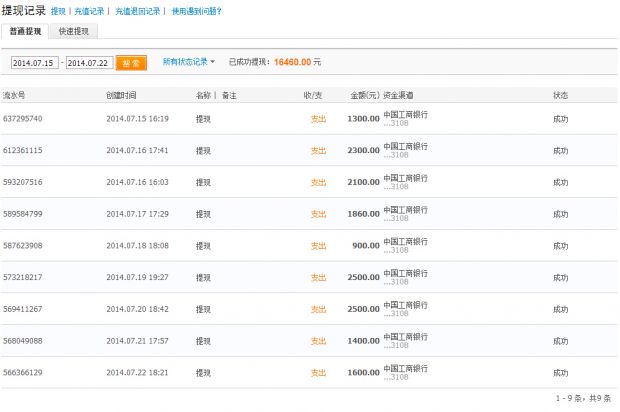The width and height of the screenshot is (620, 412).
Task: Open the 充值记录 link
Action: (89, 12)
